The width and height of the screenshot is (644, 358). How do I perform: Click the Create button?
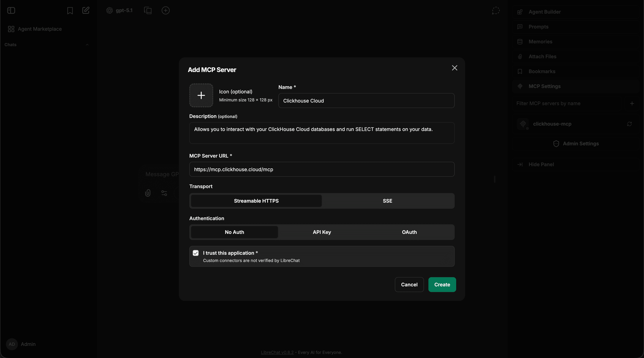click(x=442, y=285)
